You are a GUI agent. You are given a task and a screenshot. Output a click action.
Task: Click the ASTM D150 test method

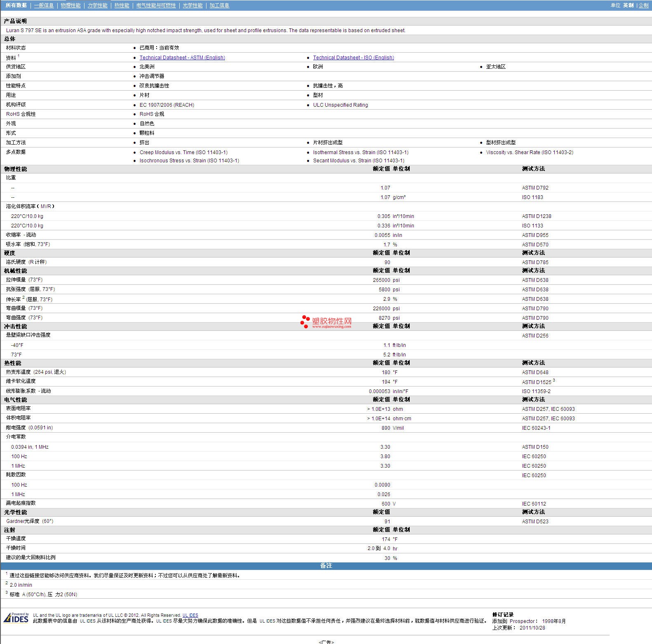[x=535, y=447]
